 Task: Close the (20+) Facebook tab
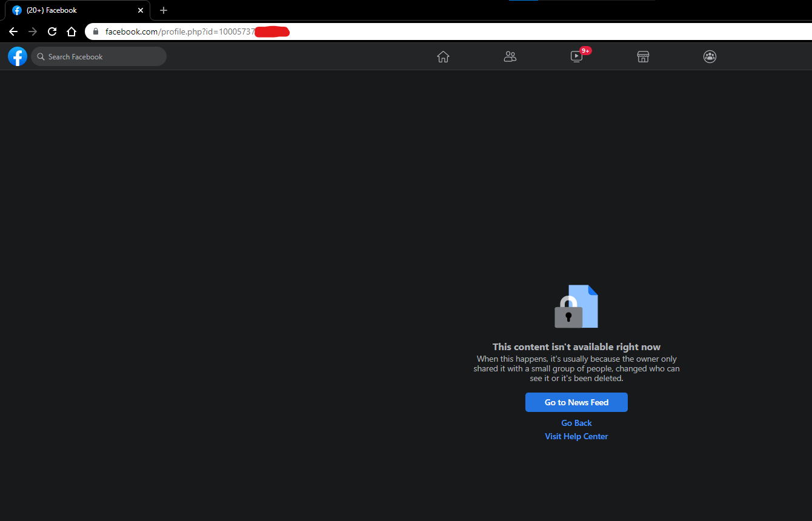pyautogui.click(x=141, y=10)
